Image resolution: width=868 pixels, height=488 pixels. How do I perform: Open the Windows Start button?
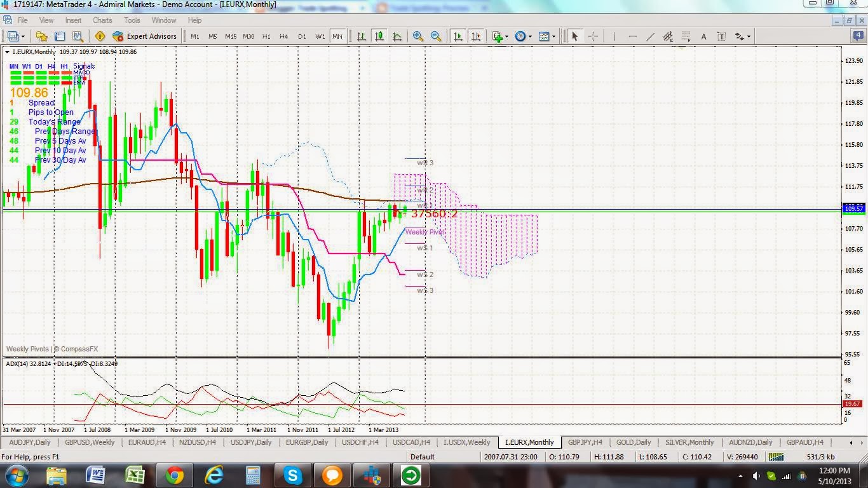pos(16,475)
